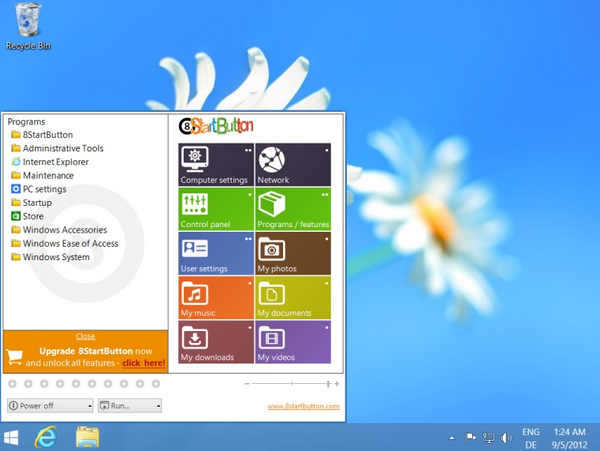Click the minus end of size slider

click(x=247, y=384)
